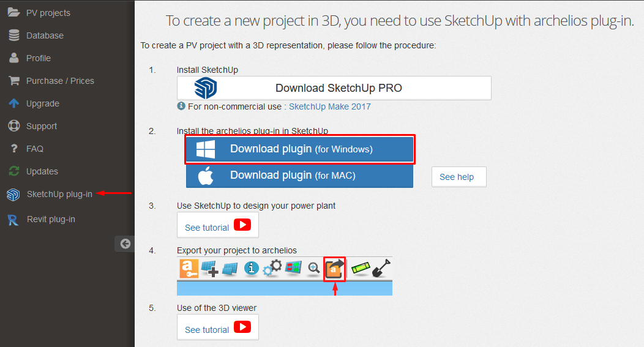Open the Updates page label

pos(42,171)
